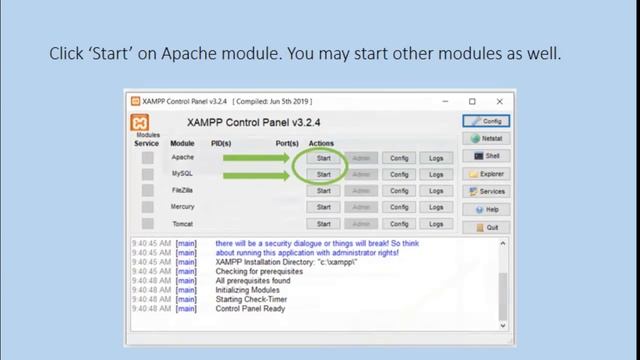640x360 pixels.
Task: Toggle the FileZilla service checkbox
Action: [x=148, y=191]
